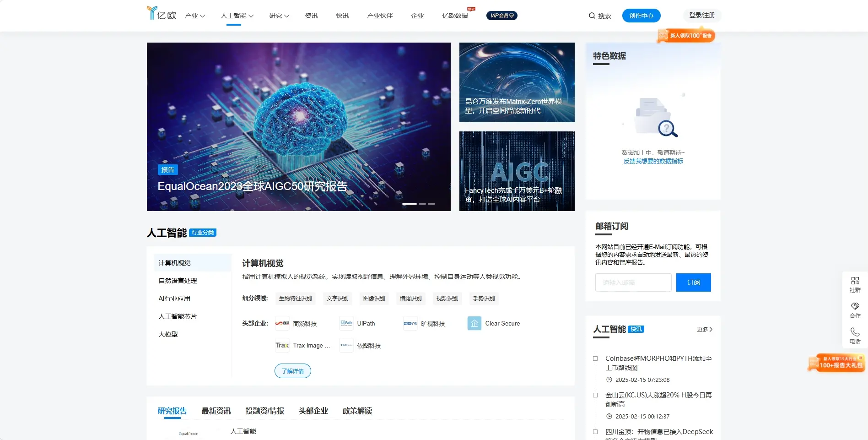Click the 搜索 text in header
The width and height of the screenshot is (868, 440).
click(604, 16)
